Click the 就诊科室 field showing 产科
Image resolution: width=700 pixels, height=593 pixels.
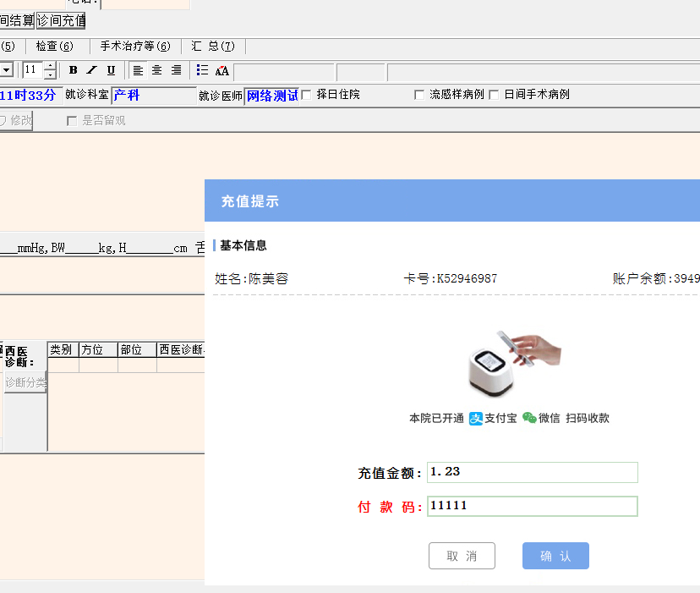pyautogui.click(x=154, y=96)
